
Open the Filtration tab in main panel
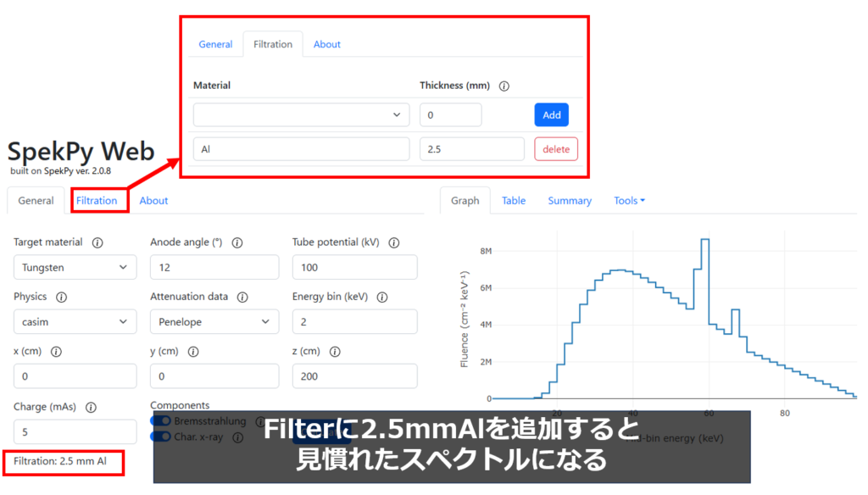(x=97, y=200)
